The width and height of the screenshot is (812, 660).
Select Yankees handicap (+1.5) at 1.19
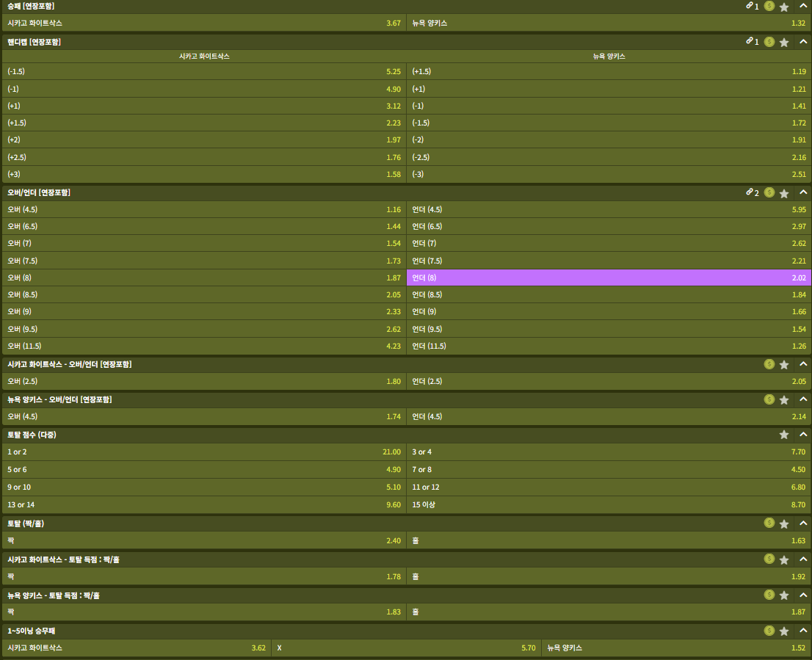(x=609, y=71)
